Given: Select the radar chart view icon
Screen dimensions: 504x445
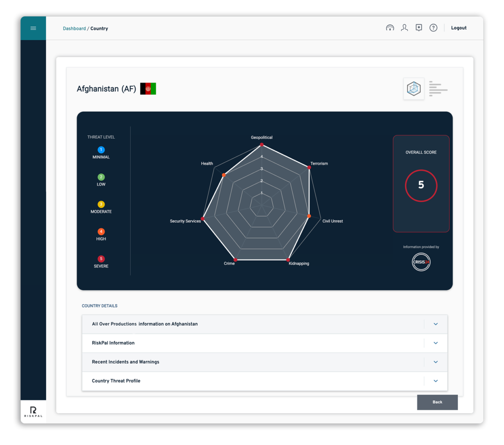Looking at the screenshot, I should [413, 89].
